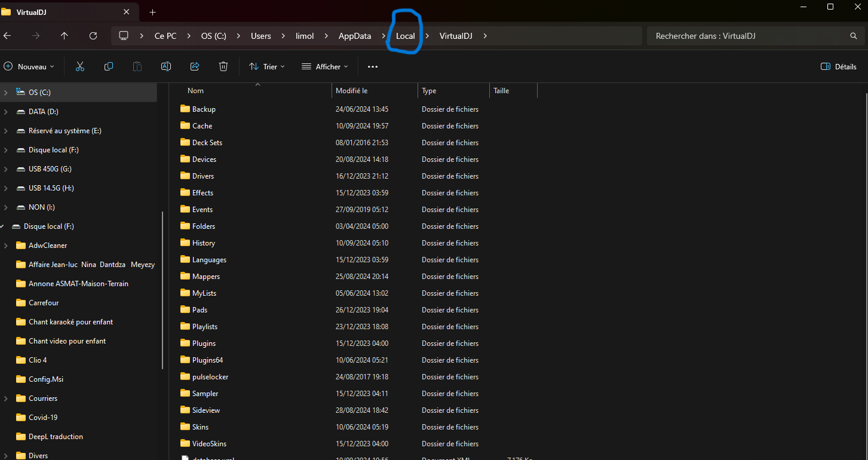Click the Rename icon in toolbar

pyautogui.click(x=166, y=67)
